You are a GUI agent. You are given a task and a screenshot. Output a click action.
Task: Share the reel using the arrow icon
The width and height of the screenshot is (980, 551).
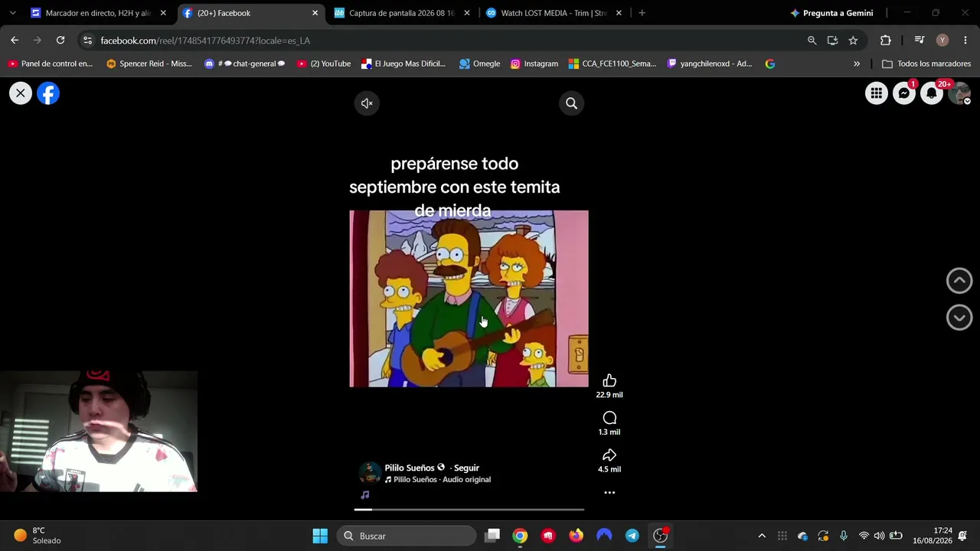point(609,455)
